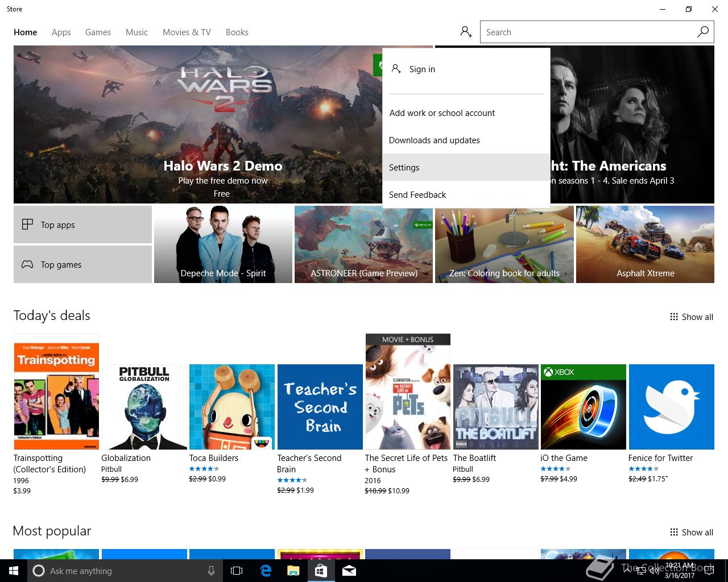Open the Windows Start menu
Viewport: 728px width, 582px height.
coord(14,571)
